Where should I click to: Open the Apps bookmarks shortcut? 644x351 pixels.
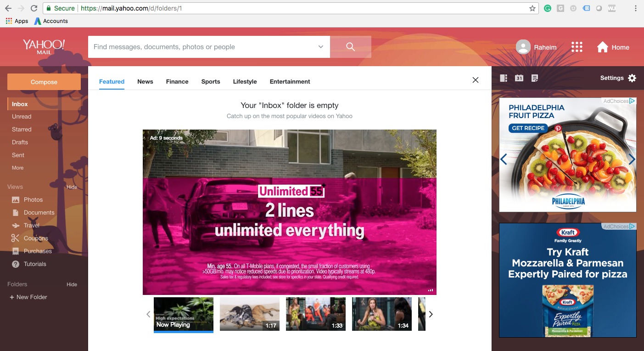click(x=17, y=21)
